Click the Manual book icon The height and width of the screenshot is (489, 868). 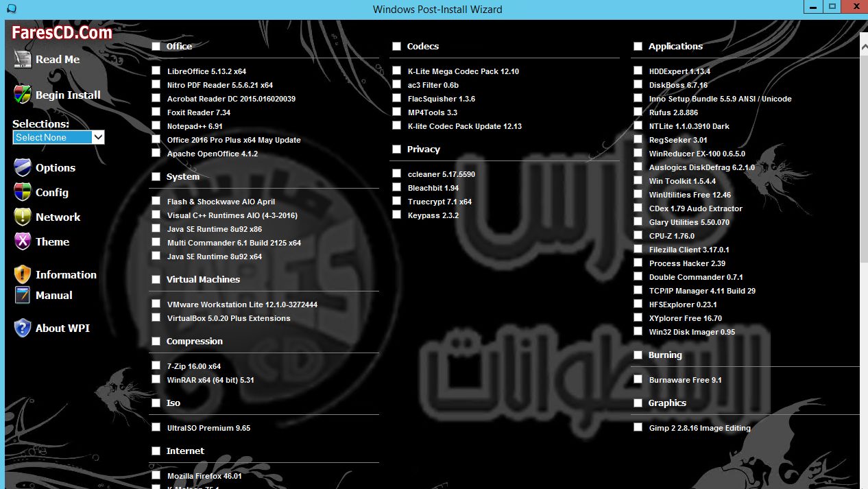(23, 295)
